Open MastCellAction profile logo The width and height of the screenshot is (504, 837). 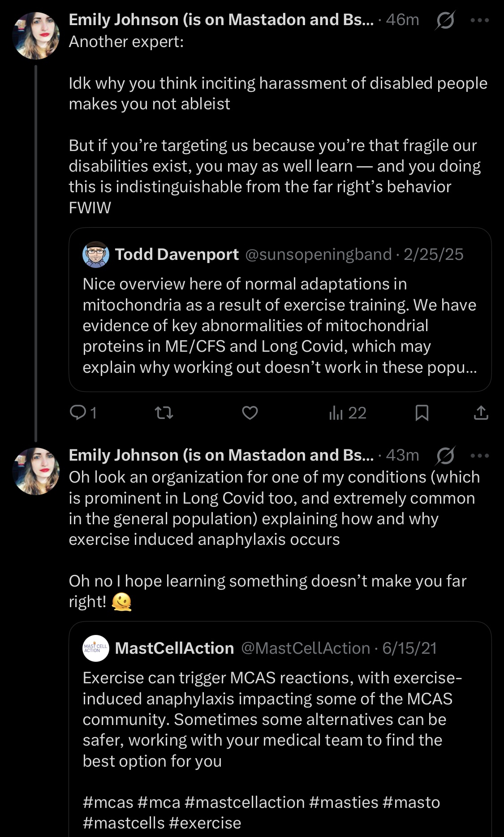click(x=96, y=648)
